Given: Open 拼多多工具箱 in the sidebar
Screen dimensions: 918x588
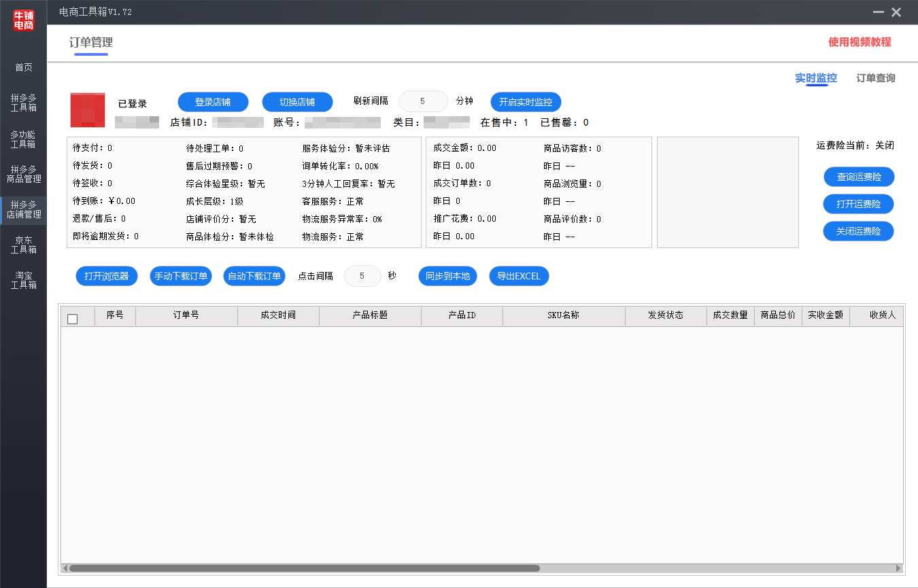Looking at the screenshot, I should (24, 103).
